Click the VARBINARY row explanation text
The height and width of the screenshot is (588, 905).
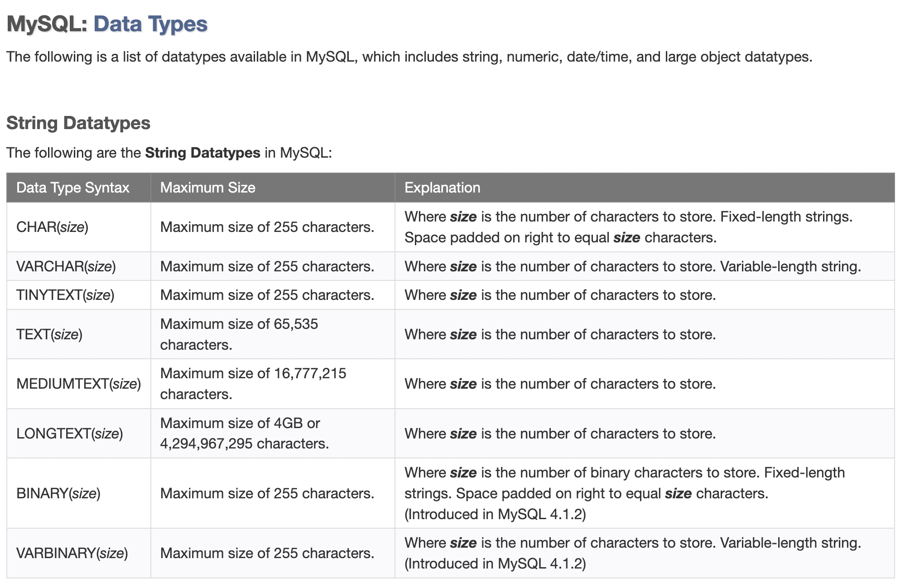point(633,553)
